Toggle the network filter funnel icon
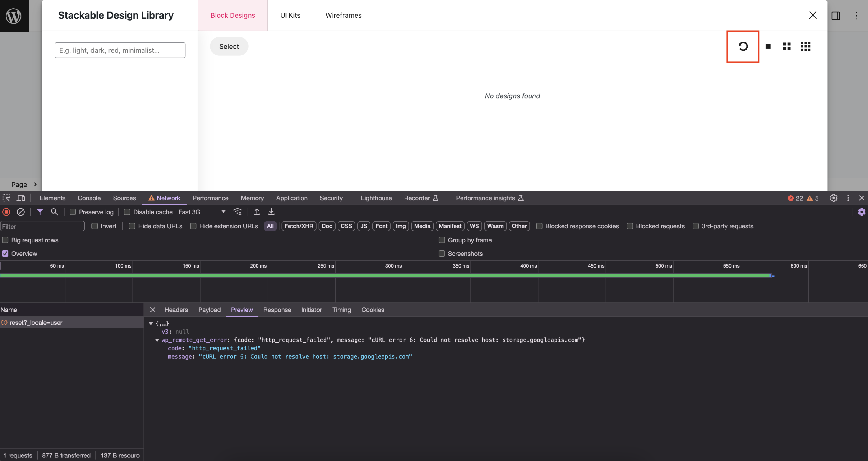 [40, 212]
